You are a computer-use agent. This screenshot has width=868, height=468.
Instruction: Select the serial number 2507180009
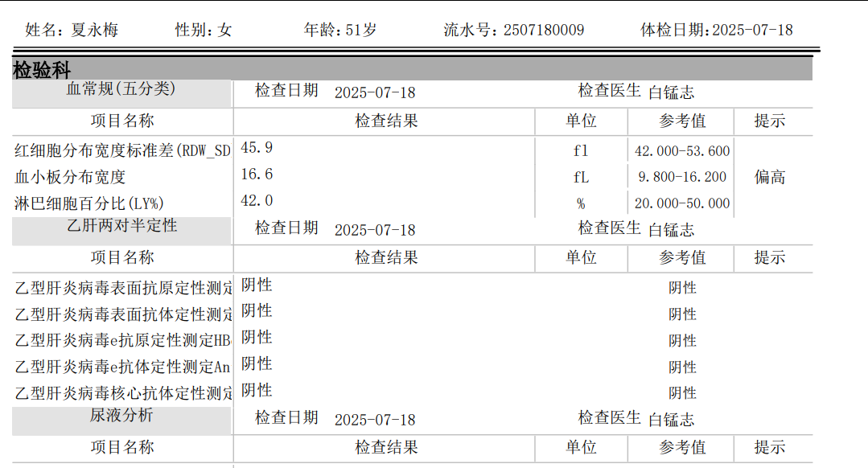point(544,31)
